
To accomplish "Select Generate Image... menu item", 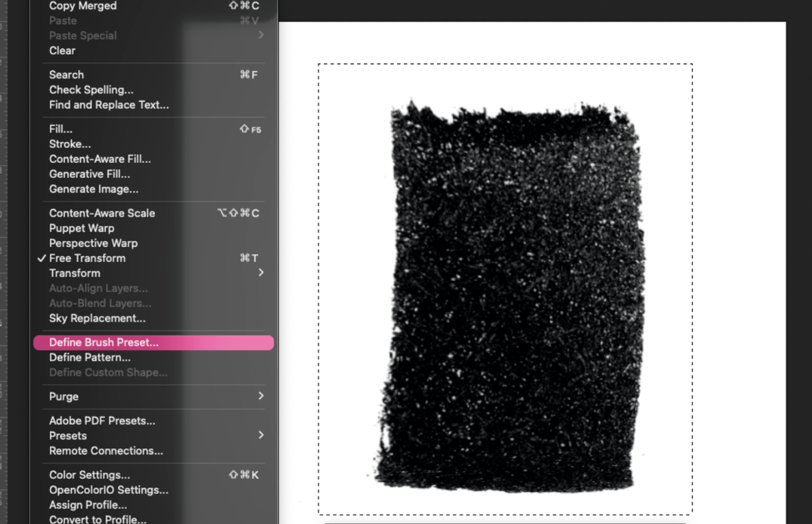I will [x=154, y=189].
